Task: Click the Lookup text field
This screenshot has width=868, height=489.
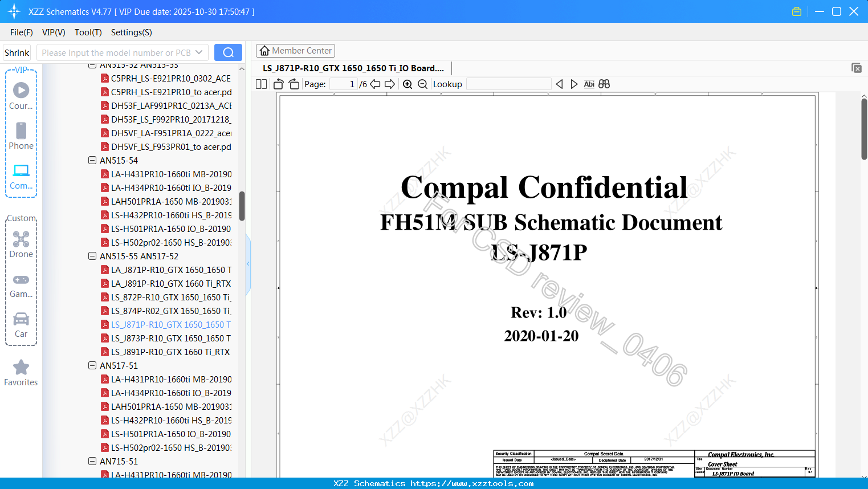Action: coord(509,84)
